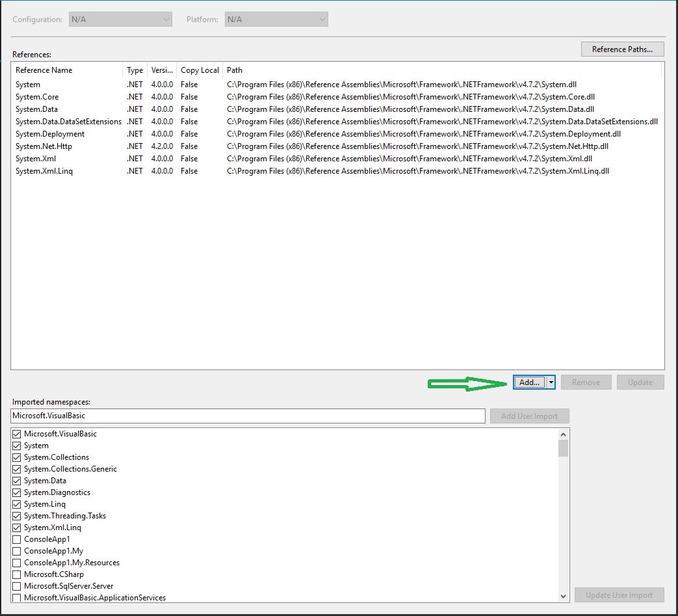Uncheck System.Data namespace import
This screenshot has width=678, height=616.
coord(17,481)
